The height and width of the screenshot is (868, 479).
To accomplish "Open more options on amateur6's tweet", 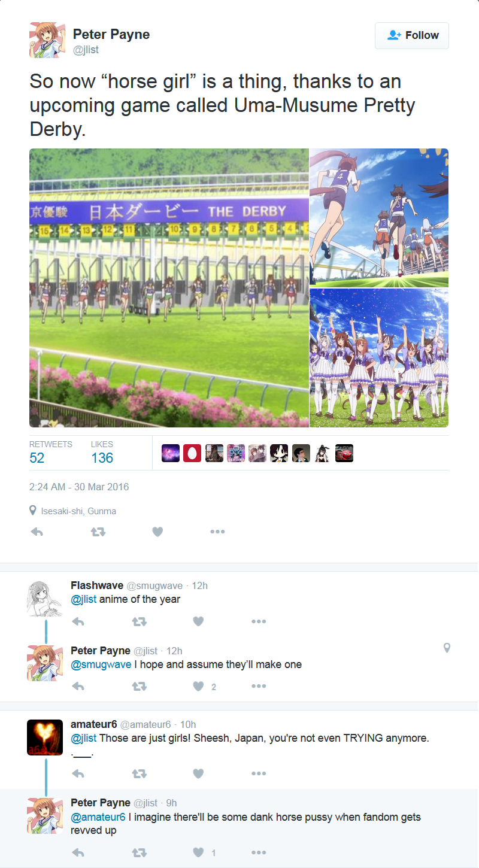I will click(x=259, y=773).
